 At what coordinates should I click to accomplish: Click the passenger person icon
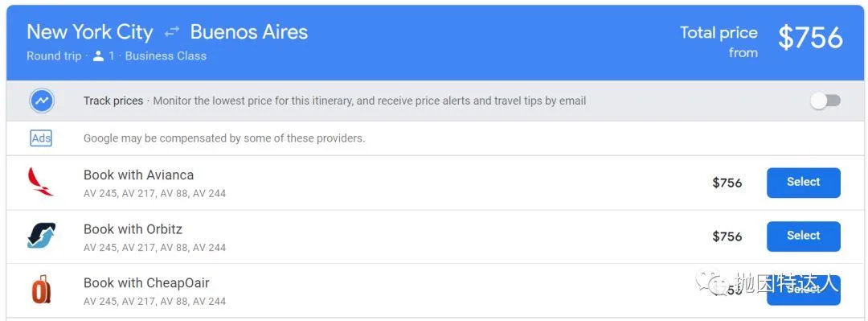point(99,56)
